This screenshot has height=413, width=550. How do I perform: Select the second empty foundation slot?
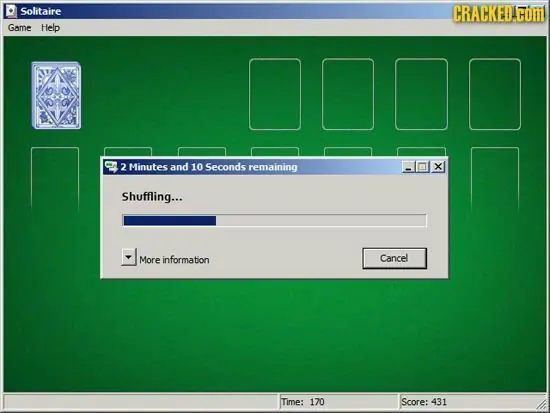tap(348, 94)
